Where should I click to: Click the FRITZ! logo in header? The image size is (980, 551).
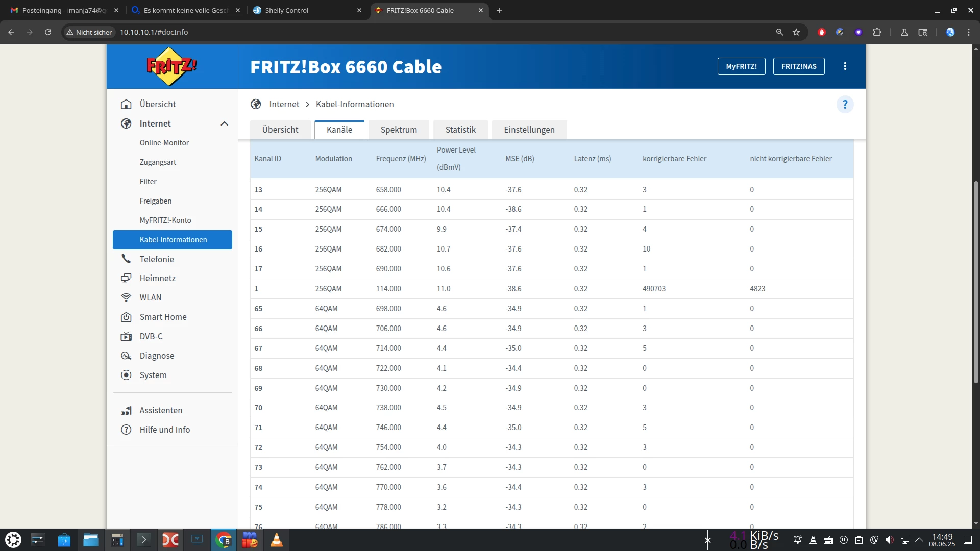pyautogui.click(x=171, y=66)
